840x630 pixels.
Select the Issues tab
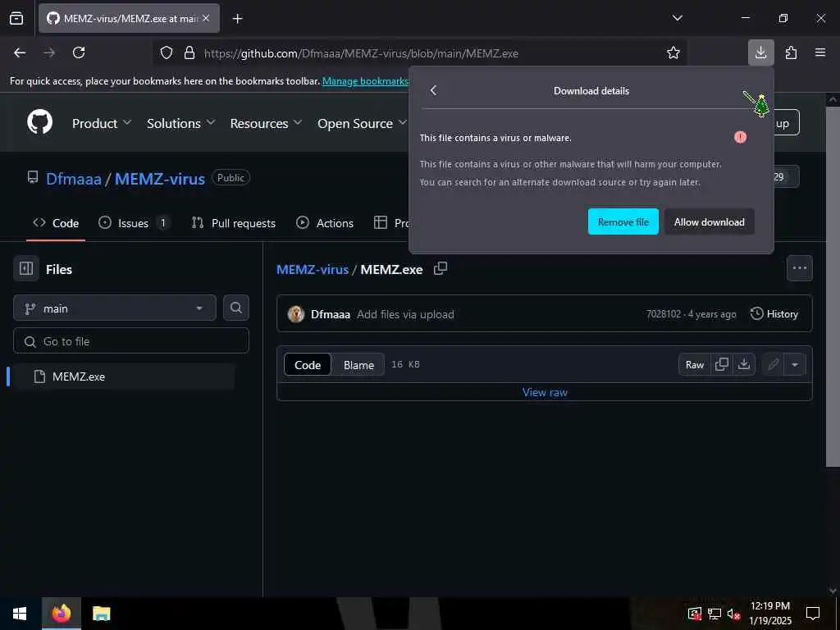click(x=134, y=223)
